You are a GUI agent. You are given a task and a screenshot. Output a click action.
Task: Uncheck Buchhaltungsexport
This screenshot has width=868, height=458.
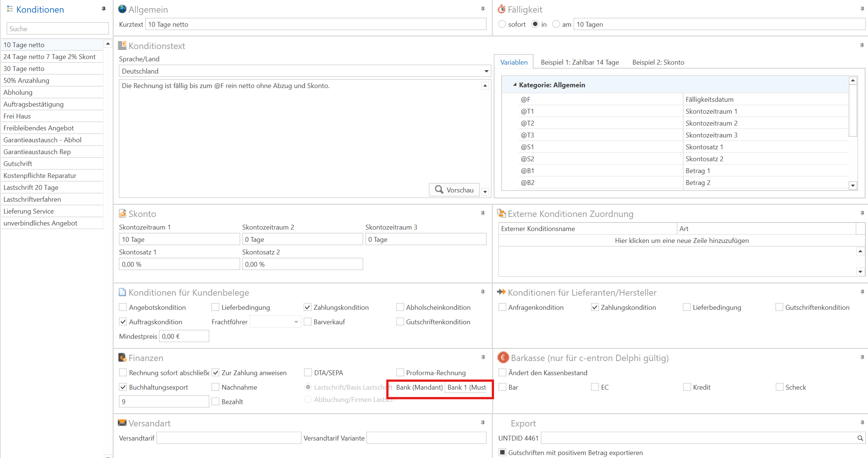[x=123, y=387]
